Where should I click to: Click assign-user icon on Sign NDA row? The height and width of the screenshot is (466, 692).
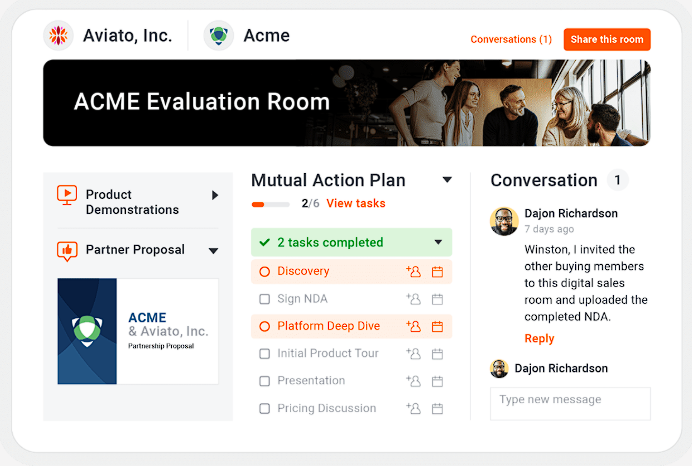tap(413, 299)
